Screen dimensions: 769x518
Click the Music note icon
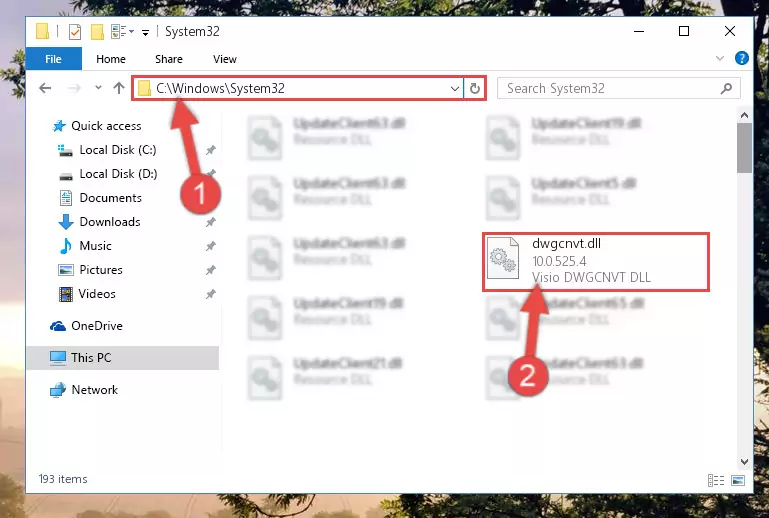(x=65, y=246)
